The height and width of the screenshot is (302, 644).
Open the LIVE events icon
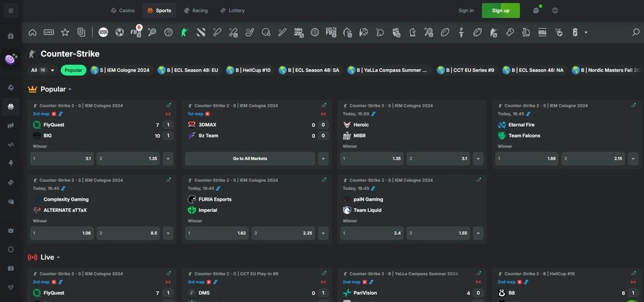[x=49, y=32]
